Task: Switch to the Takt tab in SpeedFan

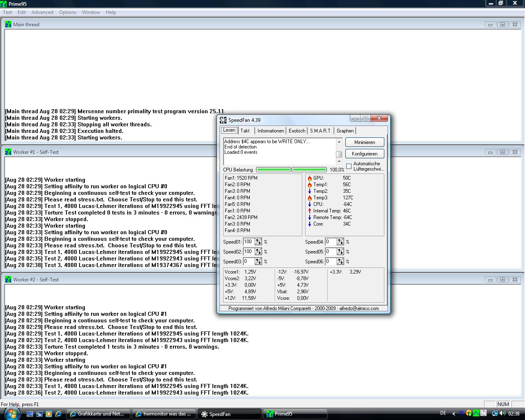Action: click(x=245, y=131)
